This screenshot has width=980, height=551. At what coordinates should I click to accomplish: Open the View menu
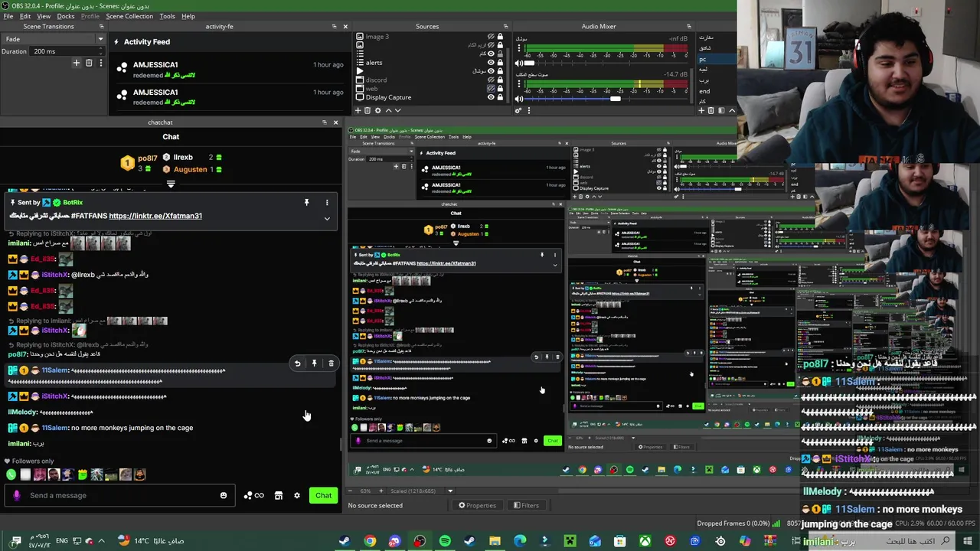44,16
